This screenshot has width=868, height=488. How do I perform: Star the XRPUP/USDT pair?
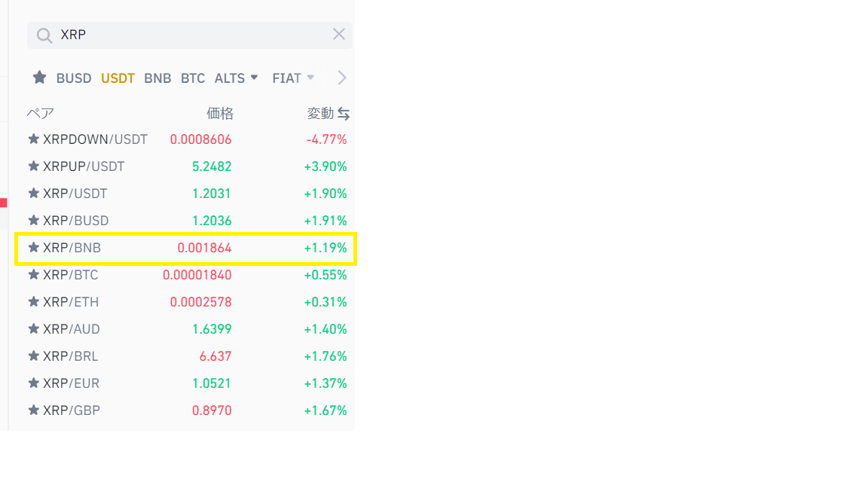pyautogui.click(x=33, y=166)
